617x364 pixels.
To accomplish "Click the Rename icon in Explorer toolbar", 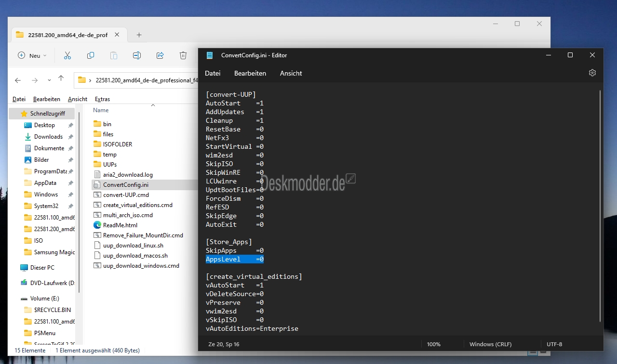I will 137,55.
